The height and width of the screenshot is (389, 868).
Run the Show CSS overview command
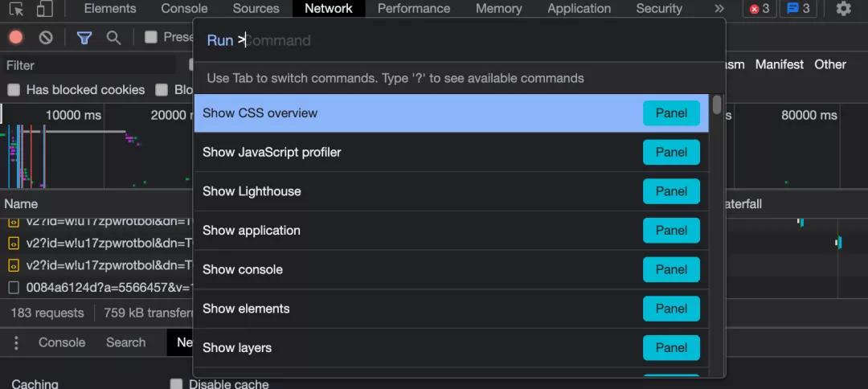(451, 113)
